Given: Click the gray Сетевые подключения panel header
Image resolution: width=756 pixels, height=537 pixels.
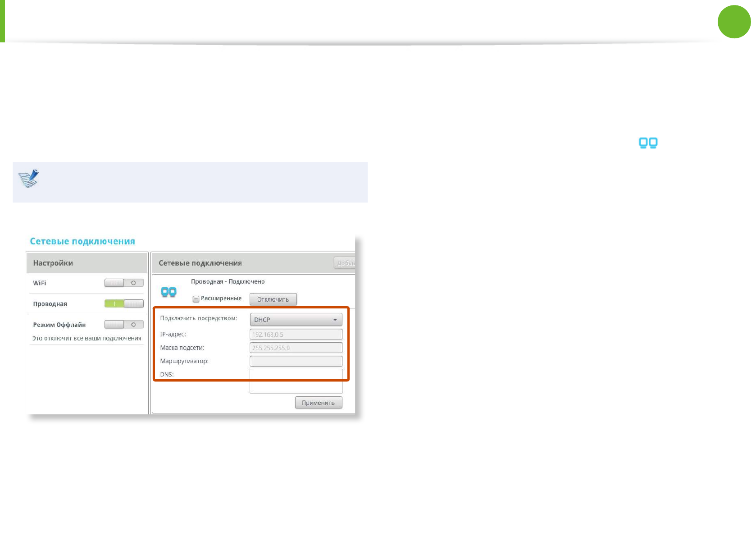Looking at the screenshot, I should (243, 263).
